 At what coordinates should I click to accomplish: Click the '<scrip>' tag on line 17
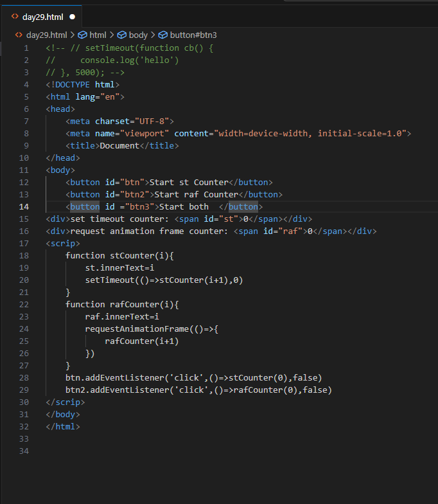tap(63, 243)
